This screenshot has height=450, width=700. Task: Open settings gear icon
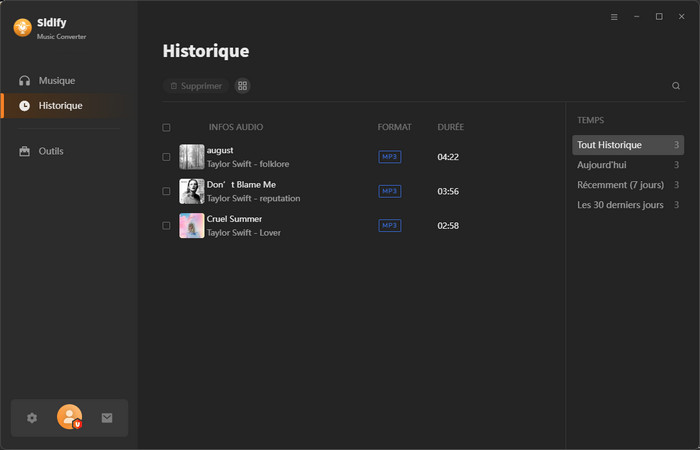click(x=32, y=418)
